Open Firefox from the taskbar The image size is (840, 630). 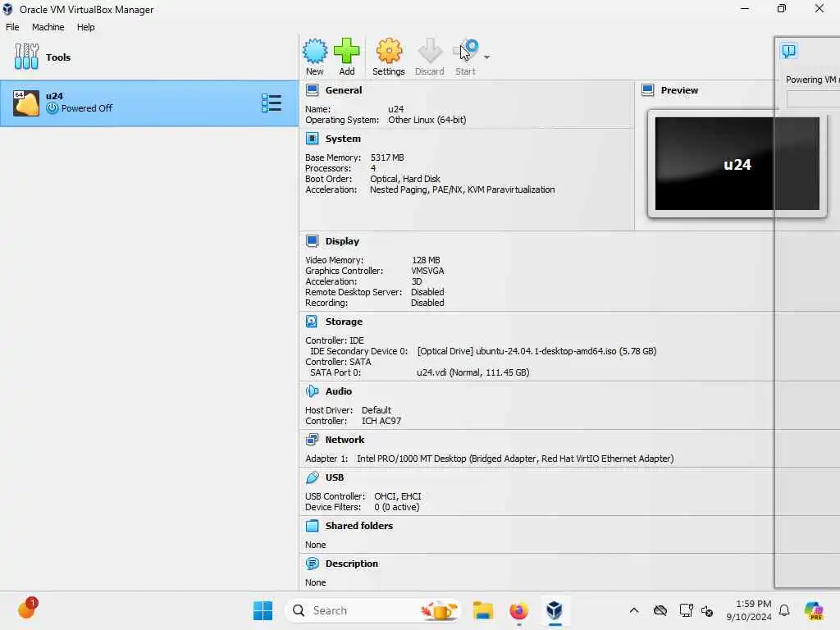click(x=518, y=610)
